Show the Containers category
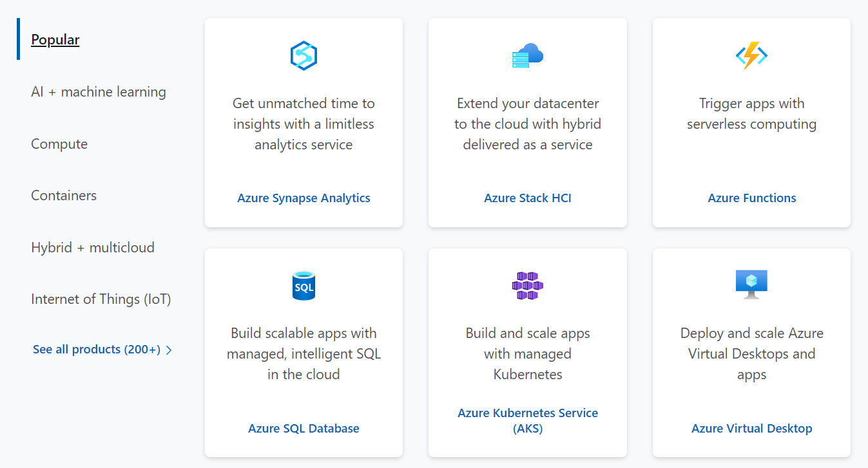 click(x=64, y=195)
